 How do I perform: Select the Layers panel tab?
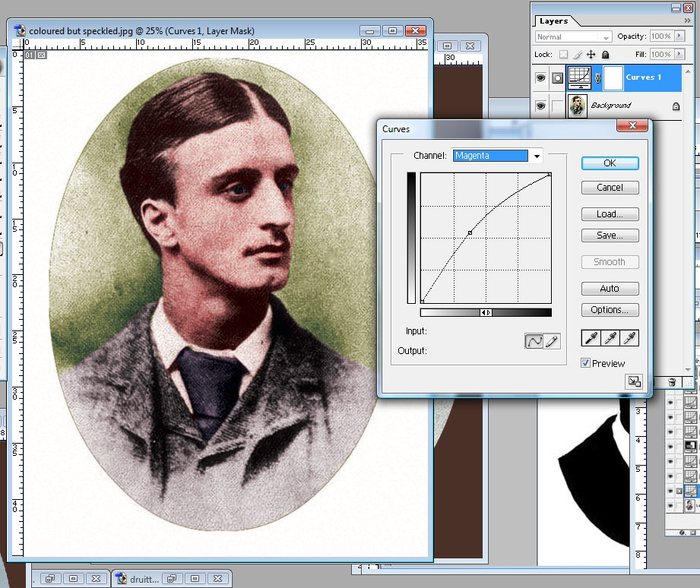[553, 21]
